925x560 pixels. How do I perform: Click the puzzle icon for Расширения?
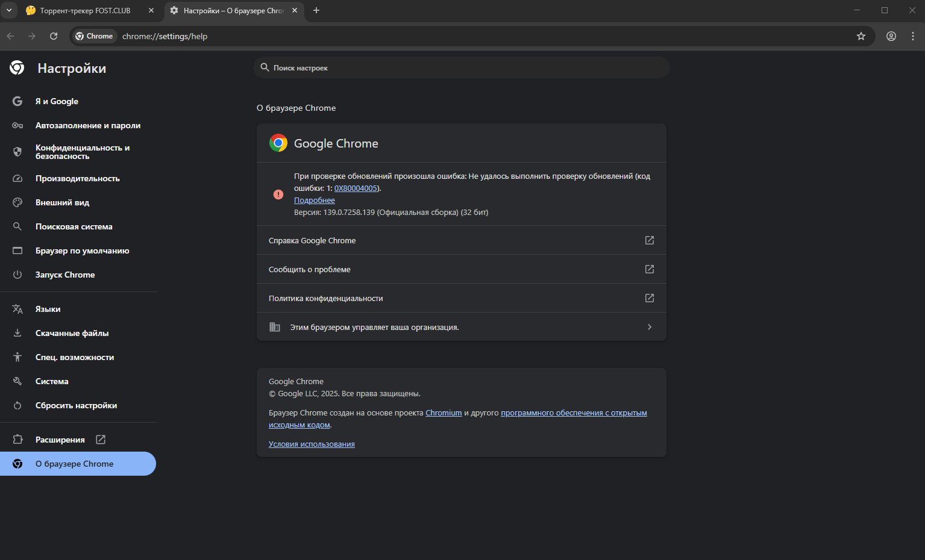[x=17, y=440]
